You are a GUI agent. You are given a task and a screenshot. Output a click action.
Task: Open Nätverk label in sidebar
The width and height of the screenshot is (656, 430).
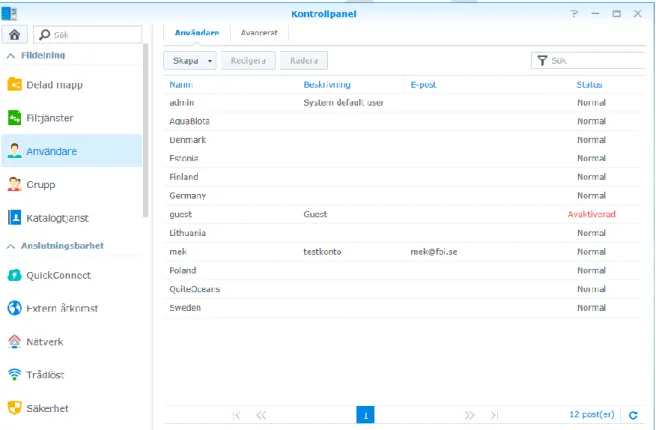click(x=45, y=342)
